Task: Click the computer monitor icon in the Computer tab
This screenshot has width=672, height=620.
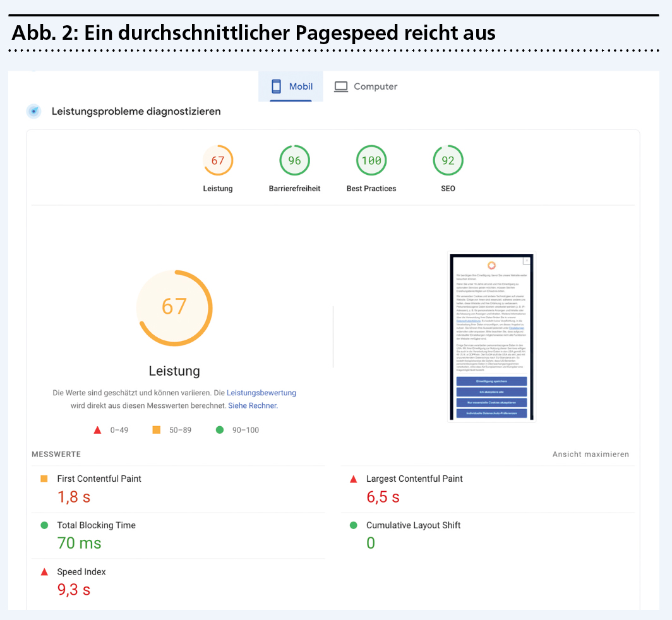Action: pyautogui.click(x=341, y=86)
